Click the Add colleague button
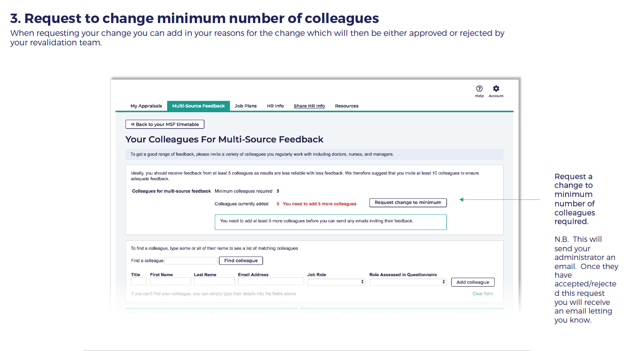The image size is (644, 351). pyautogui.click(x=472, y=282)
